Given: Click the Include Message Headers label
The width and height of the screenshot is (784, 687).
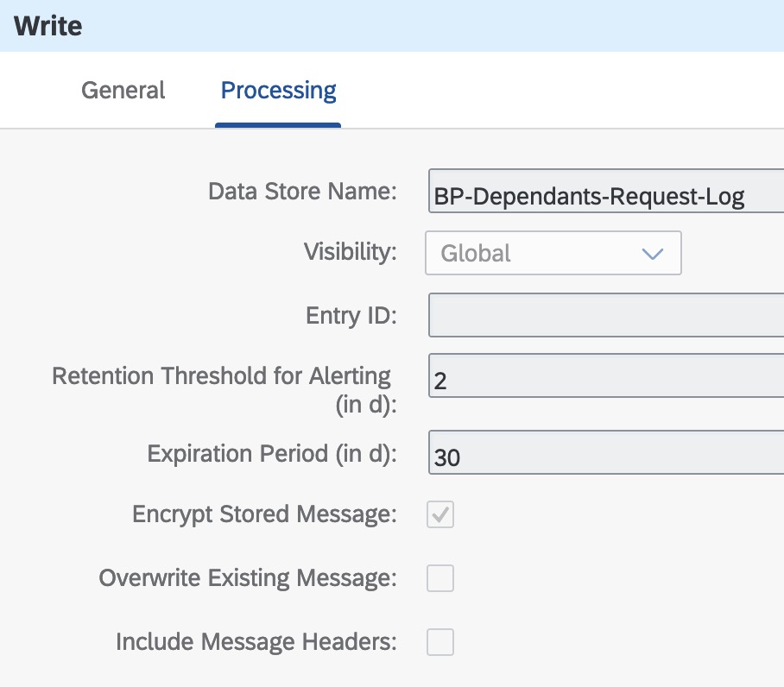Looking at the screenshot, I should [256, 641].
